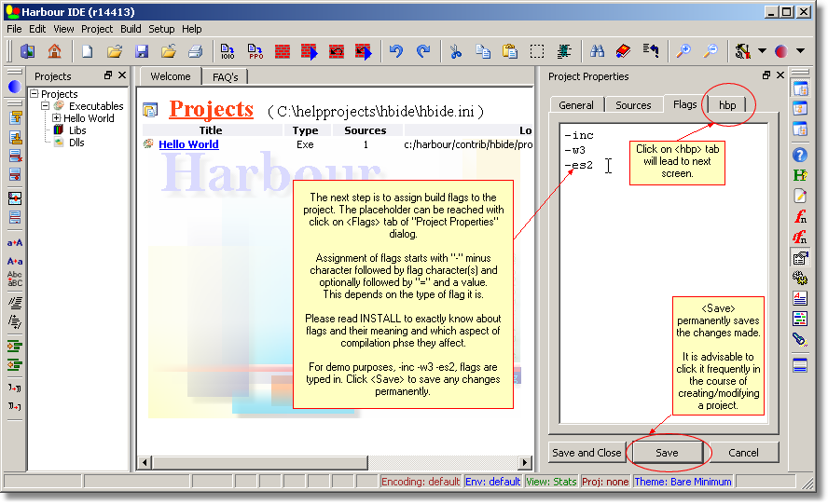Click the uppercase conversion a→A sidebar icon

(15, 243)
